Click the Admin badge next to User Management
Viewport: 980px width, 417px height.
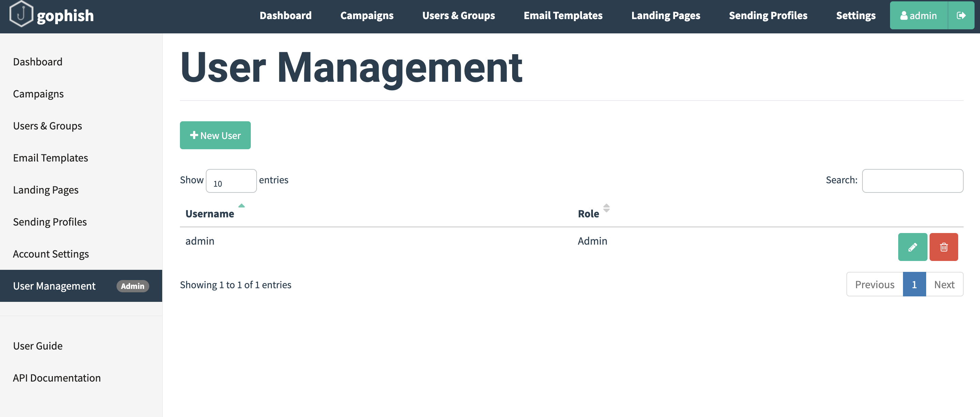click(133, 286)
